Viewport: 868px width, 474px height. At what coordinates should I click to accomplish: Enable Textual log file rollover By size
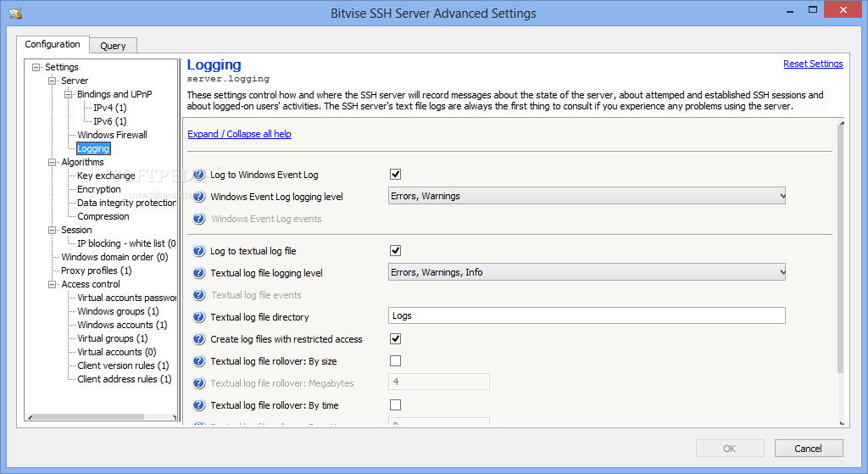395,361
